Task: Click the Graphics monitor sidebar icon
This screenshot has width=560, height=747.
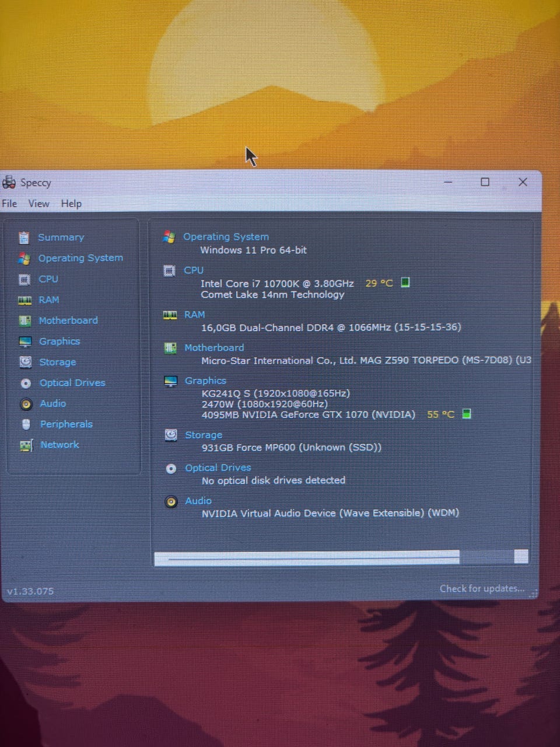Action: [25, 341]
